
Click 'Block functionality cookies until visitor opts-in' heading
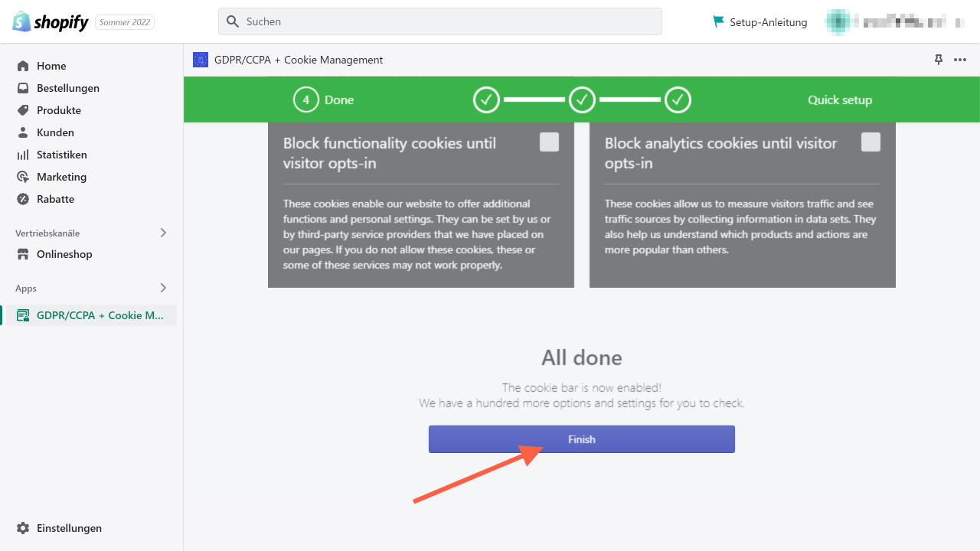[390, 153]
